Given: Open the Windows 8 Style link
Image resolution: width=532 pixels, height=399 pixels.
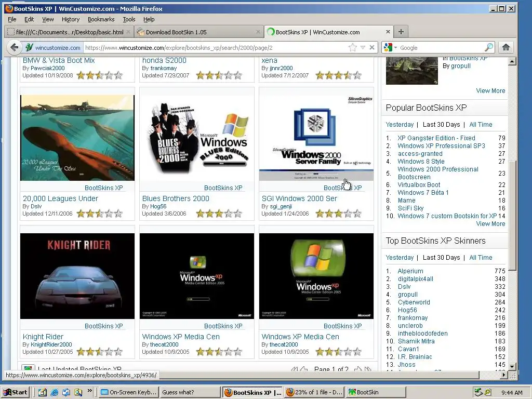Looking at the screenshot, I should tap(421, 162).
